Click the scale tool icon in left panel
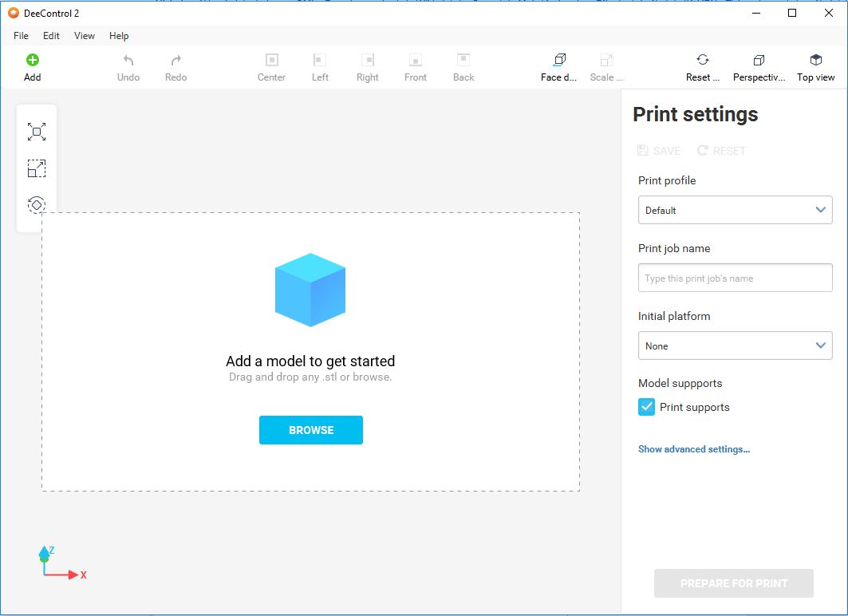848x616 pixels. tap(37, 168)
